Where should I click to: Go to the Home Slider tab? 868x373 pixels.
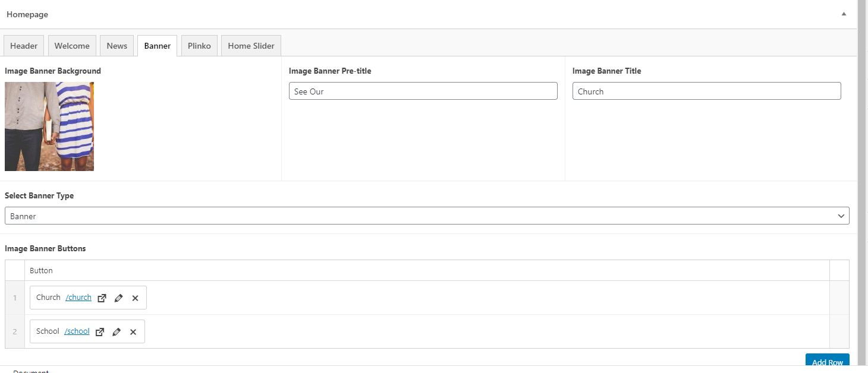point(251,46)
